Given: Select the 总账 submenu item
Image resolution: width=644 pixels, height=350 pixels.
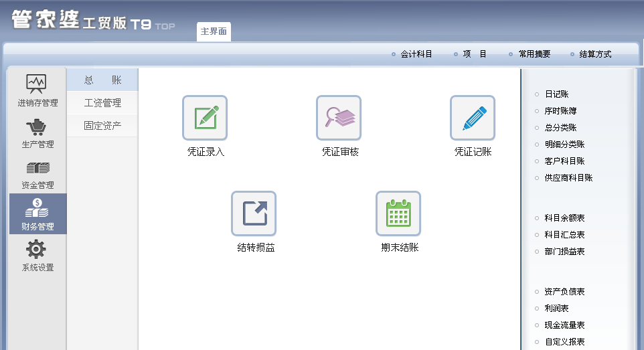Looking at the screenshot, I should click(102, 80).
